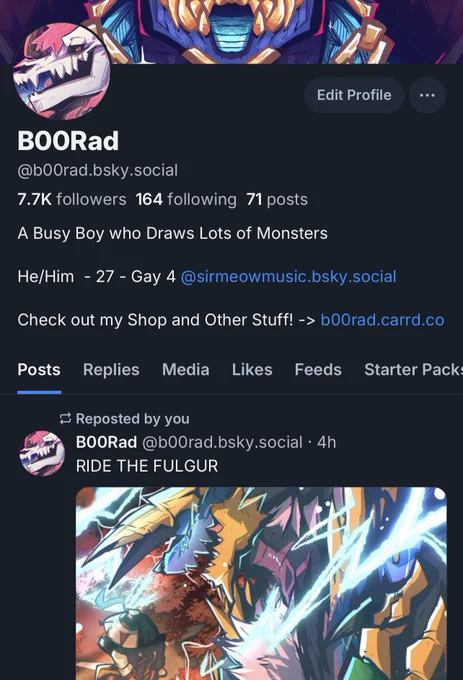The width and height of the screenshot is (463, 680).
Task: Switch to the Media tab
Action: [186, 369]
